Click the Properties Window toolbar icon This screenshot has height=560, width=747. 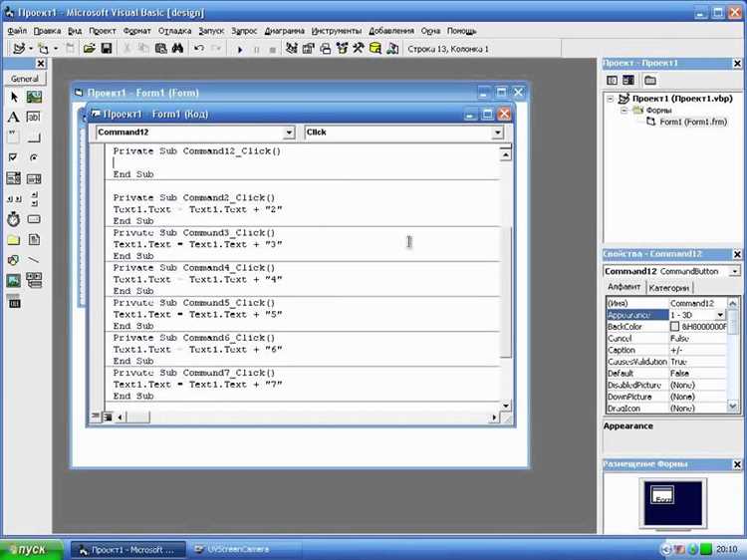point(308,49)
